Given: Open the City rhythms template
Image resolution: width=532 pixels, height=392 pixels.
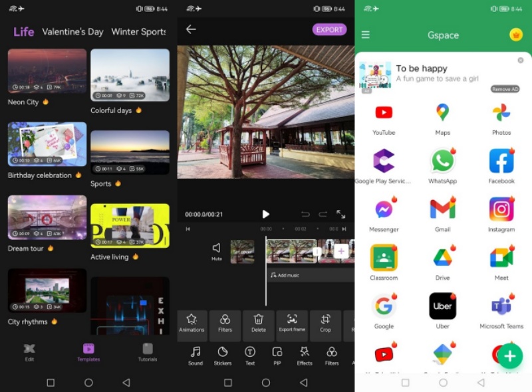Looking at the screenshot, I should [x=47, y=290].
